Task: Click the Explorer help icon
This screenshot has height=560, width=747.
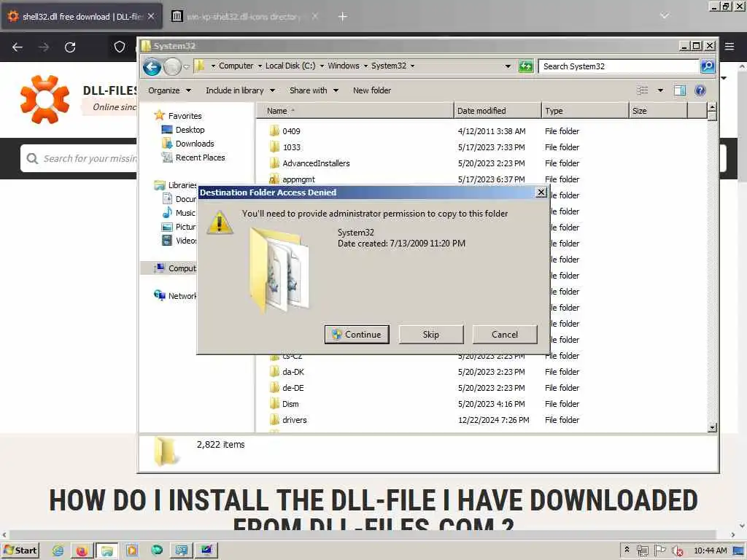Action: pos(700,90)
